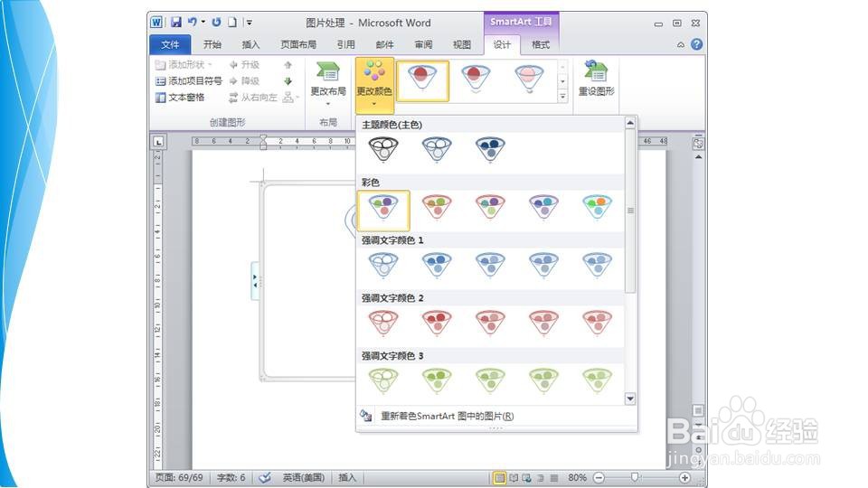
Task: Click the color gallery scroll-down arrow
Action: coord(630,399)
